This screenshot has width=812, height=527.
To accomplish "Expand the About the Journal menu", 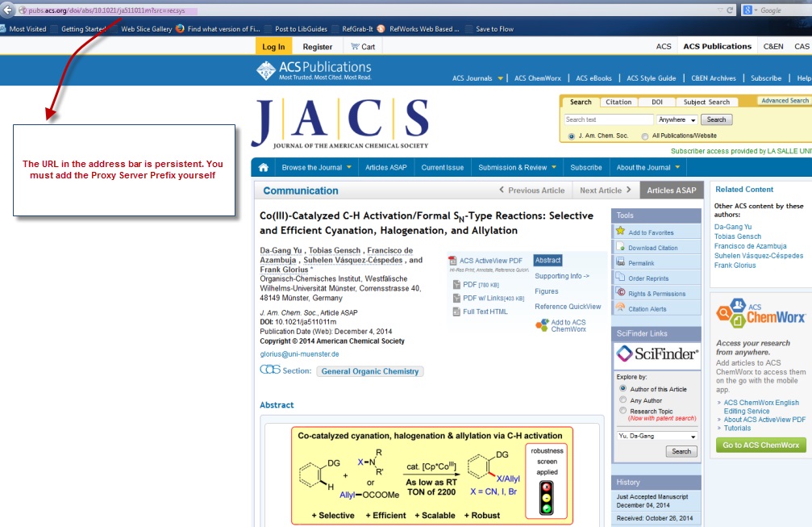I will click(648, 167).
